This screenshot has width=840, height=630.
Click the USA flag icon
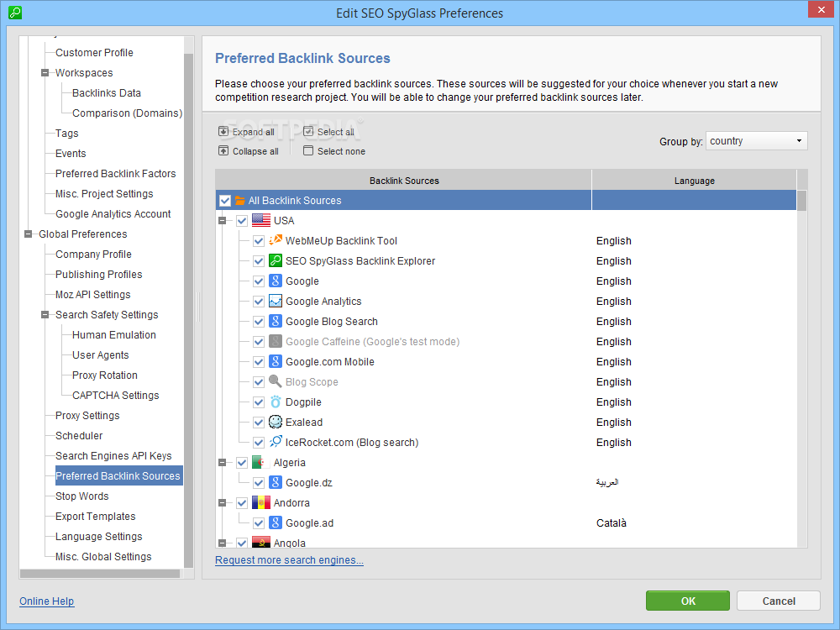[x=261, y=220]
